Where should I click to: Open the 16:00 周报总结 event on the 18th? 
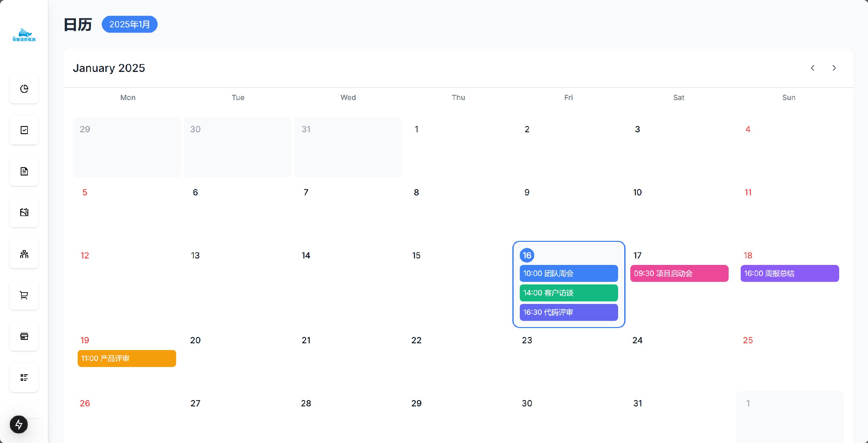(789, 273)
